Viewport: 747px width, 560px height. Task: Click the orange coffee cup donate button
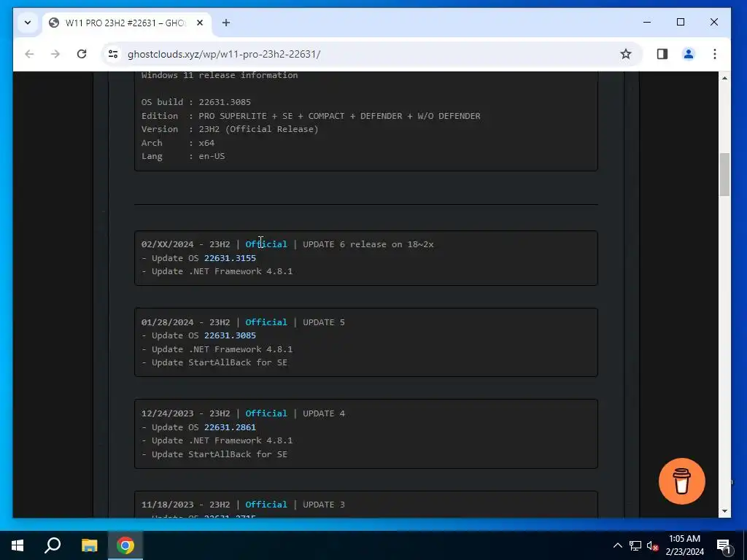point(682,481)
